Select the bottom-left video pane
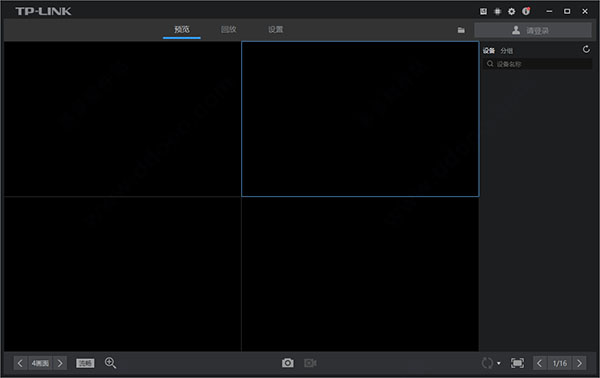Screen dimensions: 600x378 coord(122,274)
